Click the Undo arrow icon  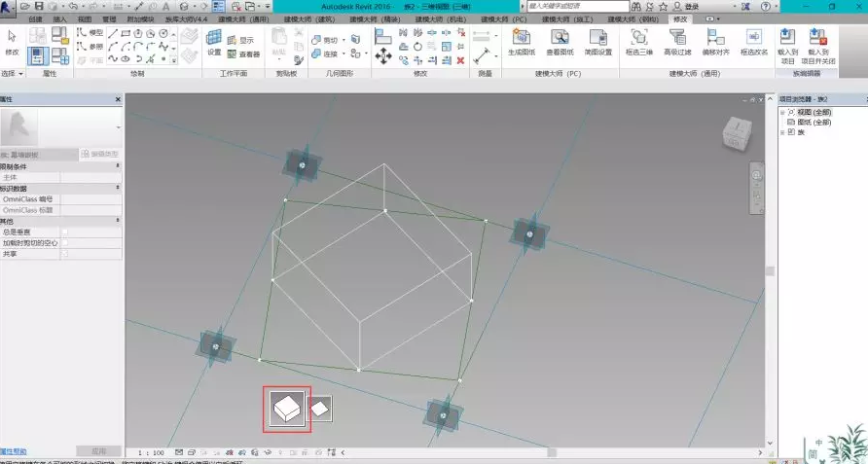click(73, 6)
